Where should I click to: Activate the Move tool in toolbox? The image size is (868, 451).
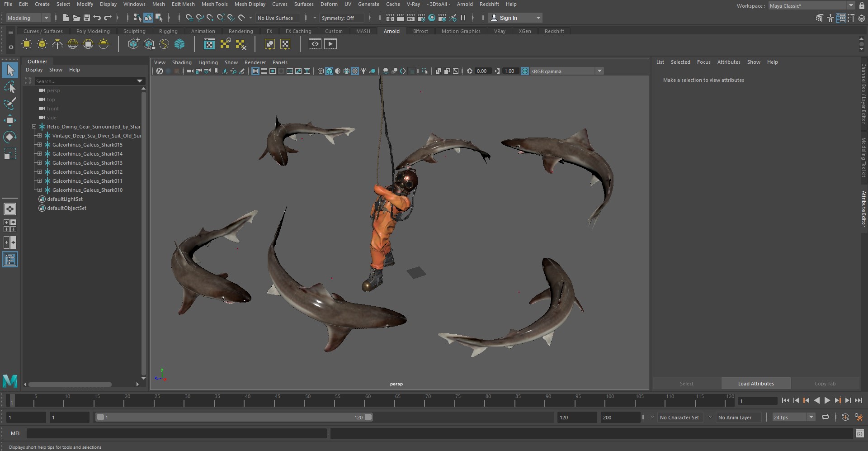click(x=10, y=120)
